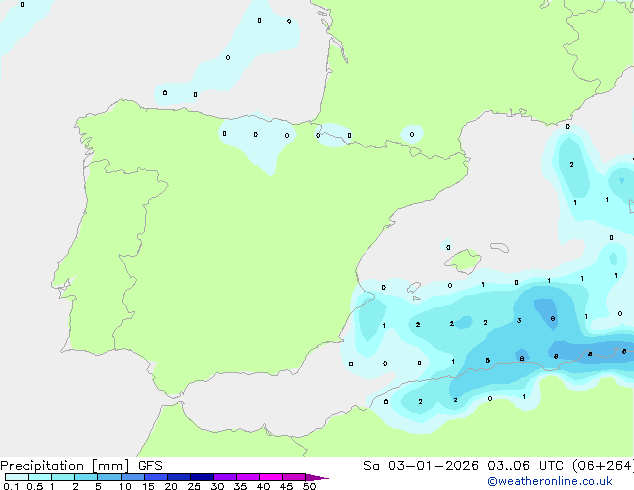Select the 0.5 to 1 legend swatch
This screenshot has width=634, height=490.
click(40, 477)
